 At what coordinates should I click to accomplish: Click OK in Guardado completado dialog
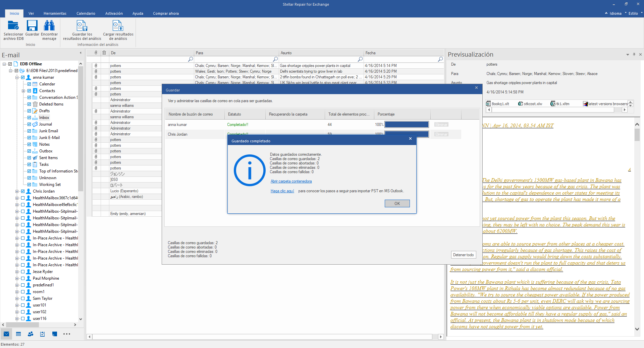point(397,204)
